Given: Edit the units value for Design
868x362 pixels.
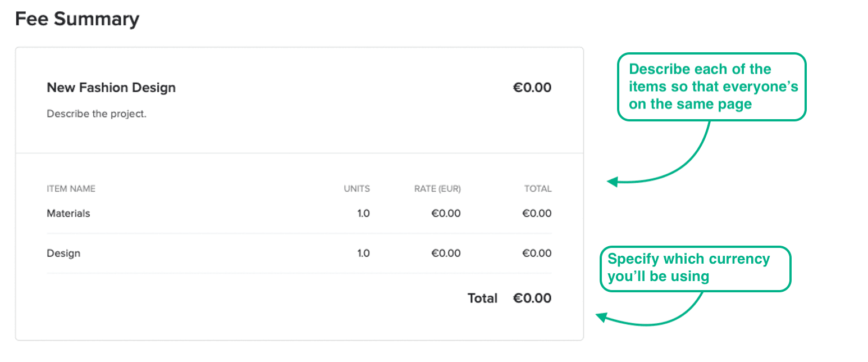Looking at the screenshot, I should click(363, 254).
